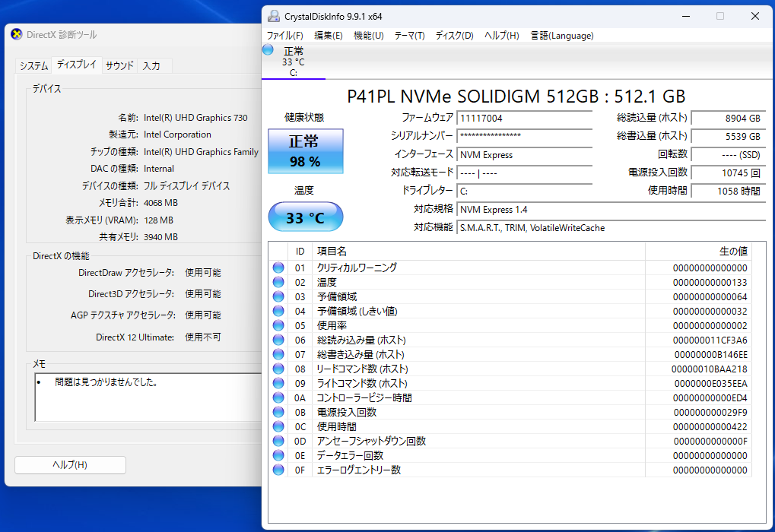Click the ファームウェア field 11117004

pyautogui.click(x=525, y=118)
